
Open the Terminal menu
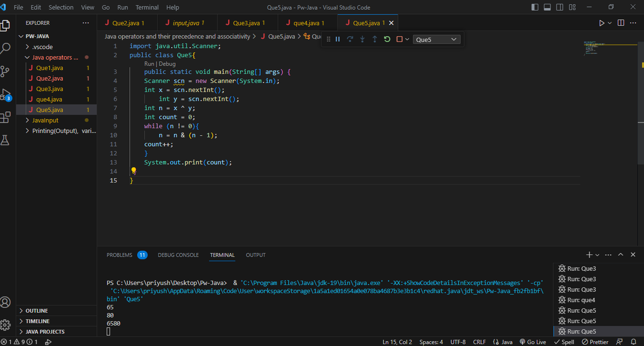click(x=147, y=8)
